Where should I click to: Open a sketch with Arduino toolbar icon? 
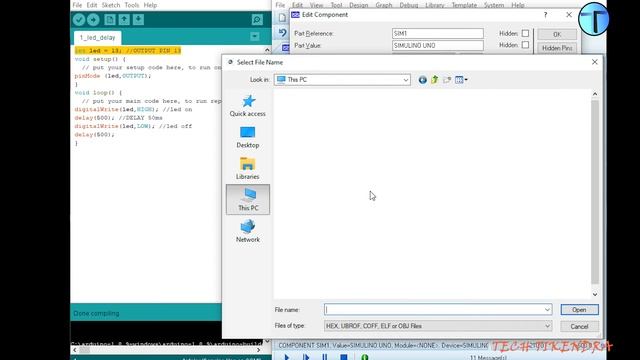(124, 20)
